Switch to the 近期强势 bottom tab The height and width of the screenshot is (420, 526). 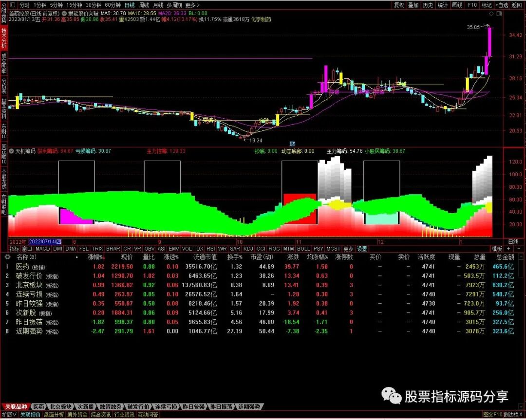(x=249, y=406)
